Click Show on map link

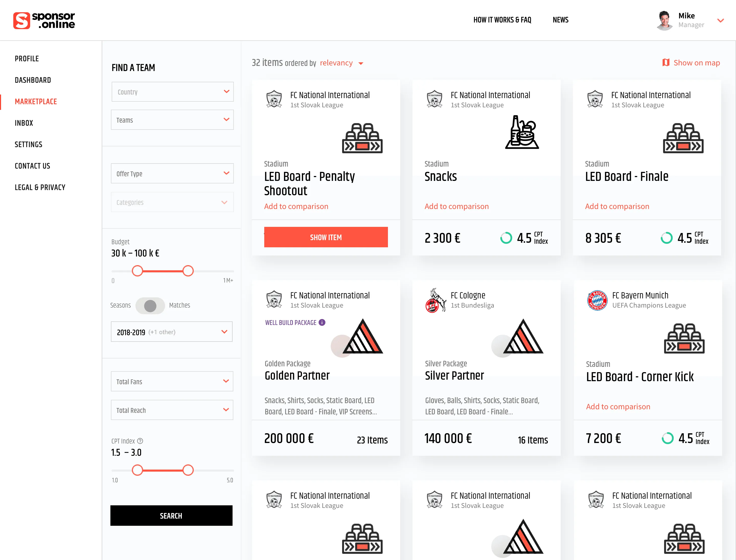coord(696,63)
